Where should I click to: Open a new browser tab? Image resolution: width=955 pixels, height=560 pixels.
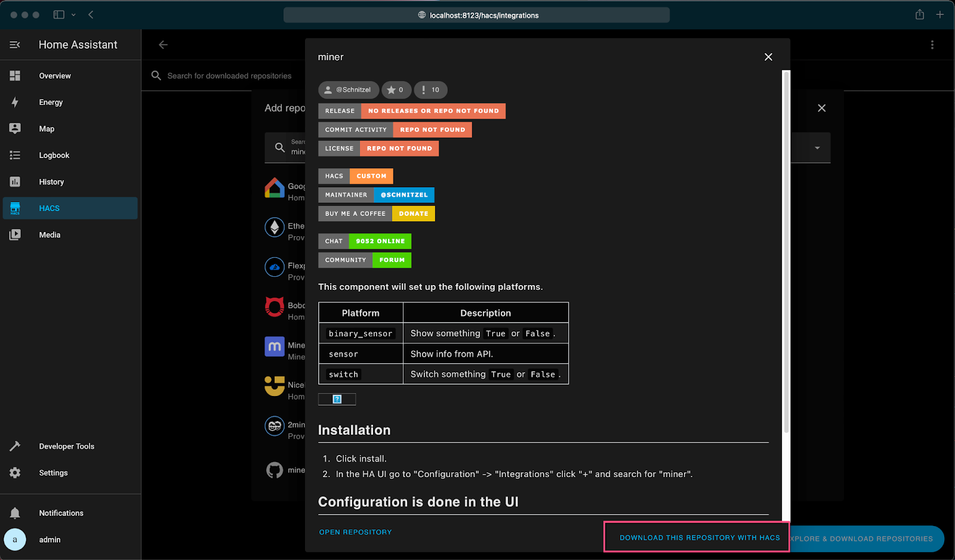(940, 14)
